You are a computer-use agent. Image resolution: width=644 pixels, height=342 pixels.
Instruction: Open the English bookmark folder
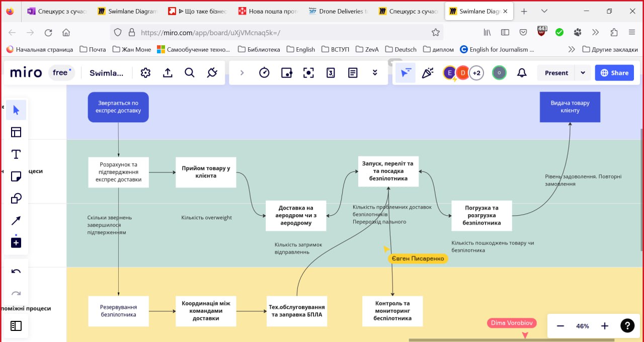pyautogui.click(x=300, y=49)
